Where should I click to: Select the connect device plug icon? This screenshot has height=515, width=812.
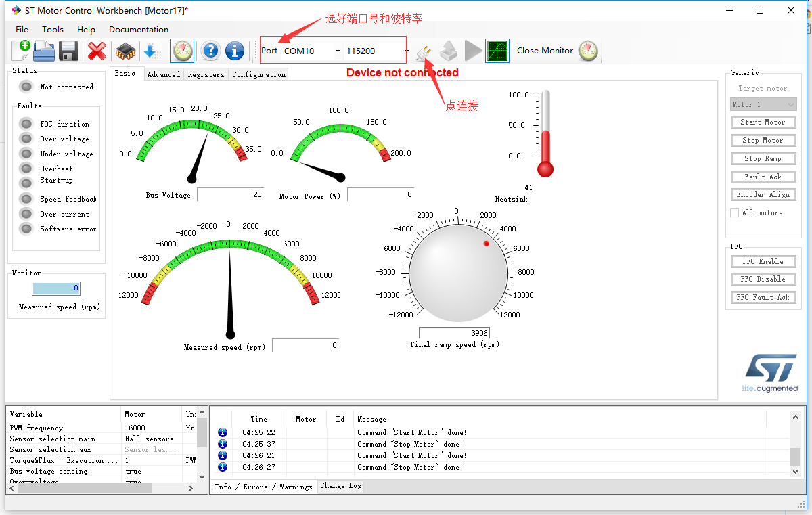click(424, 50)
